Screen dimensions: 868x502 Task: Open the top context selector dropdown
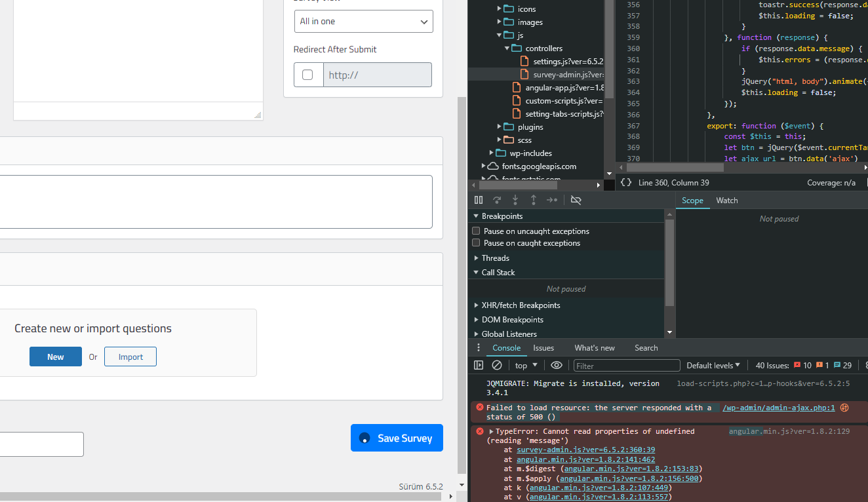(x=526, y=365)
